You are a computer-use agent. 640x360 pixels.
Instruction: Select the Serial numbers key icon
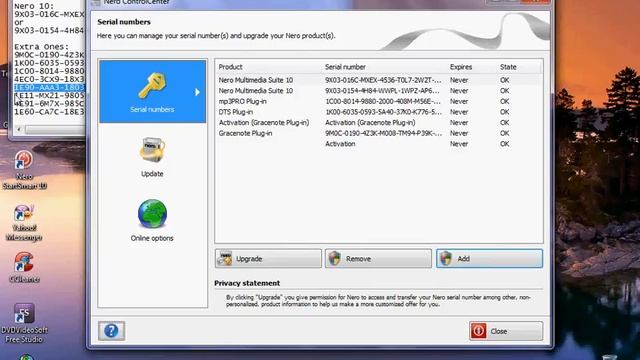tap(152, 86)
